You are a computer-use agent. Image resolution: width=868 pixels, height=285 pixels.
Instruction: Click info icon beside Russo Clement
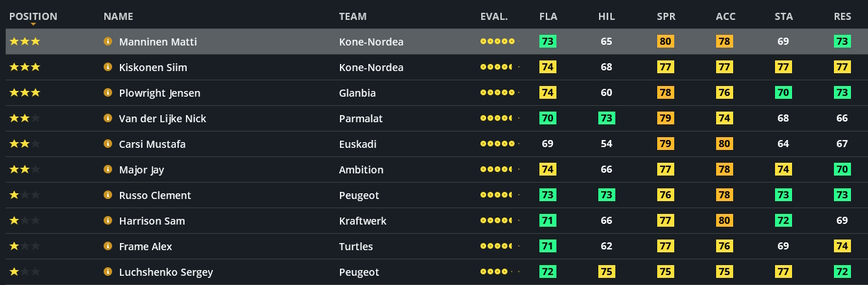point(108,195)
